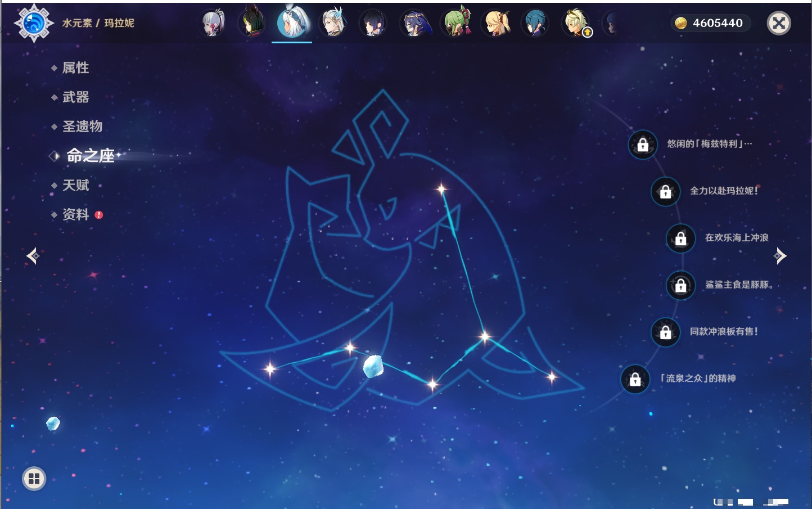Click the leftmost star node of the constellation
812x509 pixels.
click(270, 369)
